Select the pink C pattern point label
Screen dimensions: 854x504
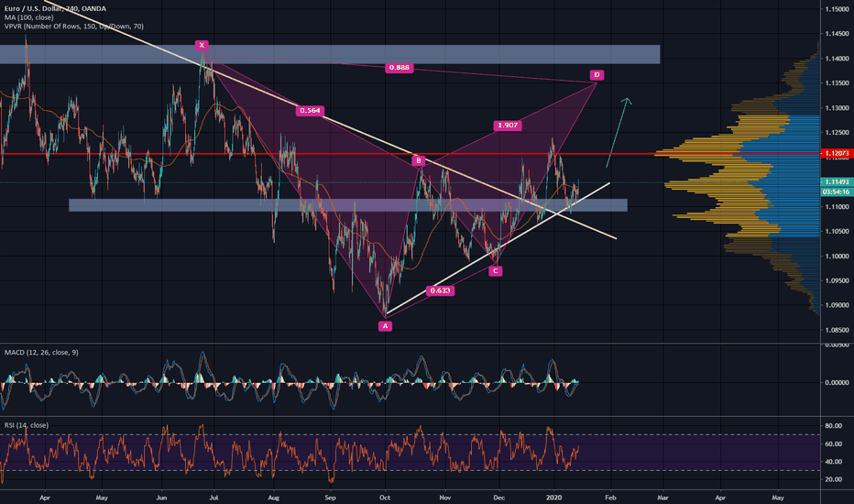tap(495, 270)
